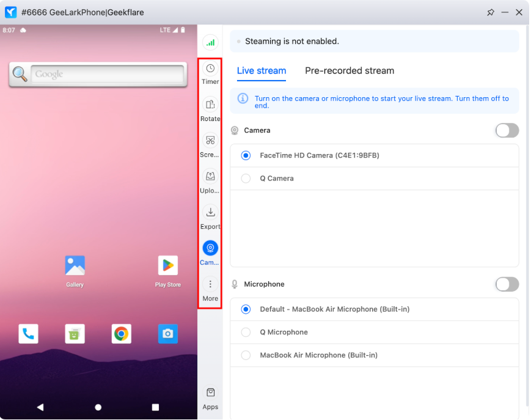Switch to Pre-recorded stream tab
The height and width of the screenshot is (420, 531).
(x=350, y=71)
